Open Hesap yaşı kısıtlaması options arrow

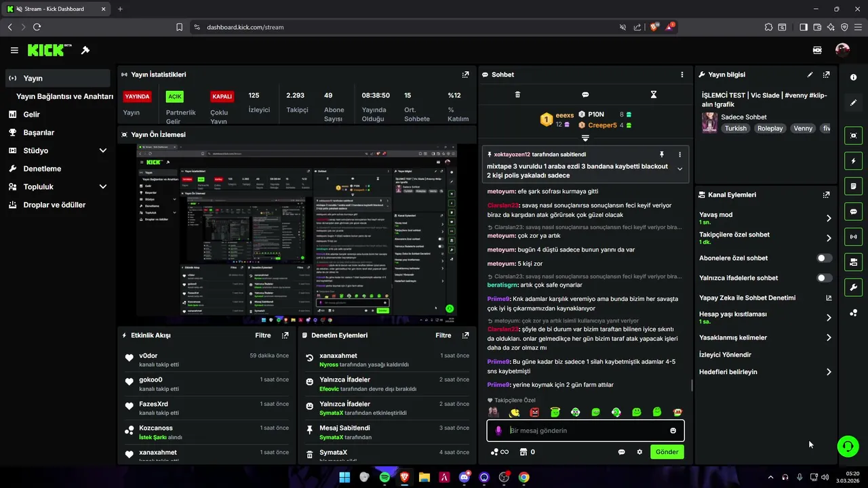point(828,317)
